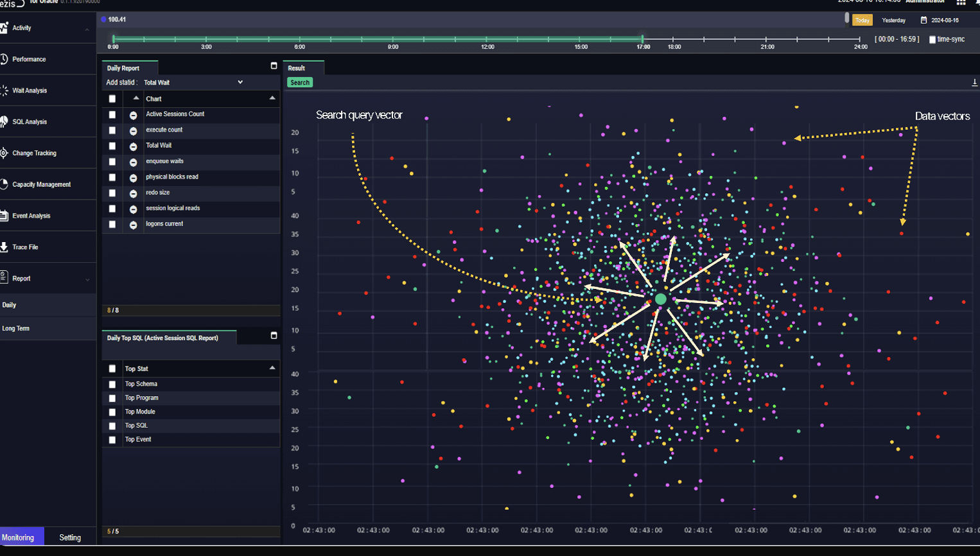Open the Trace File download icon
The image size is (980, 556).
[x=4, y=247]
